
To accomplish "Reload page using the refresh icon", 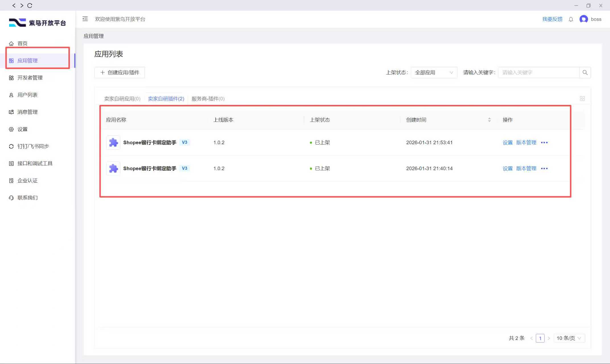I will click(30, 5).
